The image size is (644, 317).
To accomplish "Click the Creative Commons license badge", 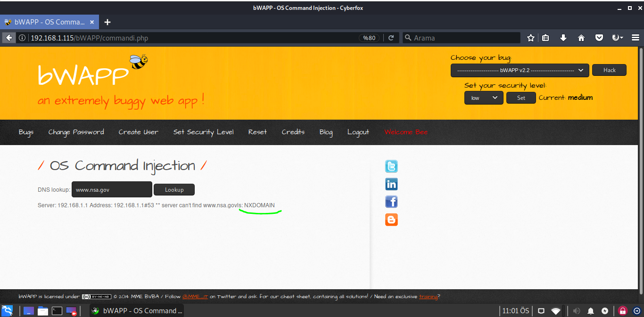I will [96, 297].
